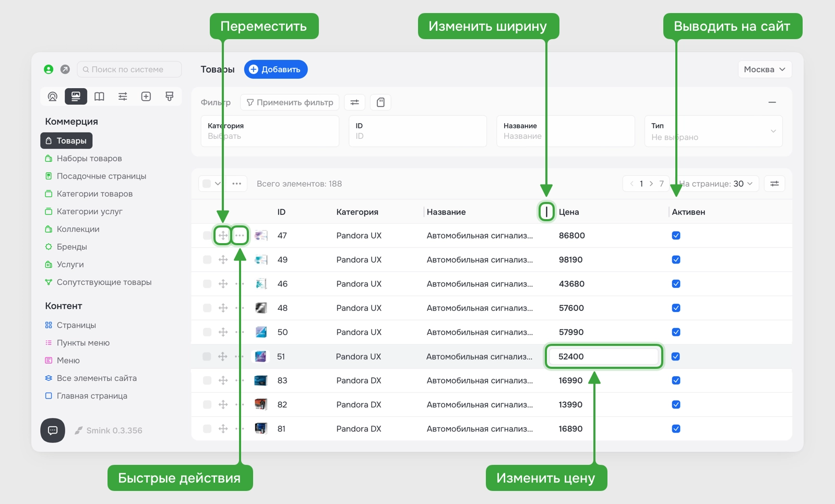Click the save filter icon next to filter settings
This screenshot has height=504, width=835.
380,102
